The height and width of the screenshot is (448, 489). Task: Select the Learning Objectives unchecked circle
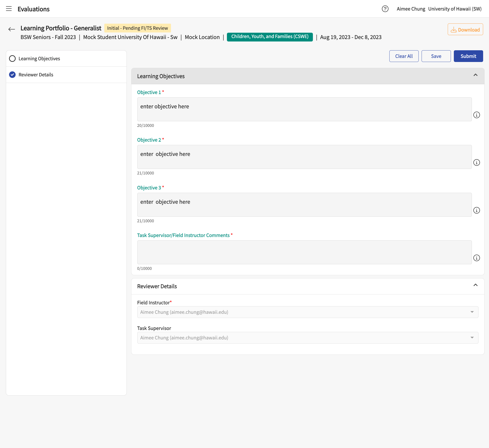click(x=12, y=59)
